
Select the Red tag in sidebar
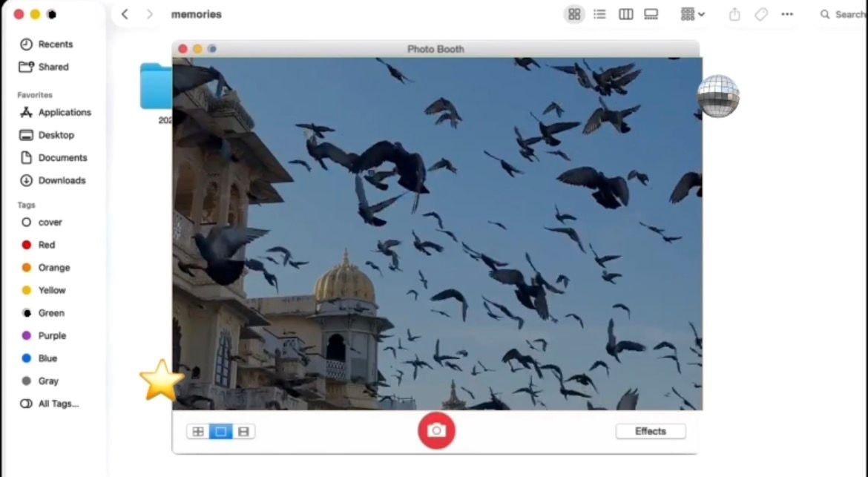[x=46, y=245]
